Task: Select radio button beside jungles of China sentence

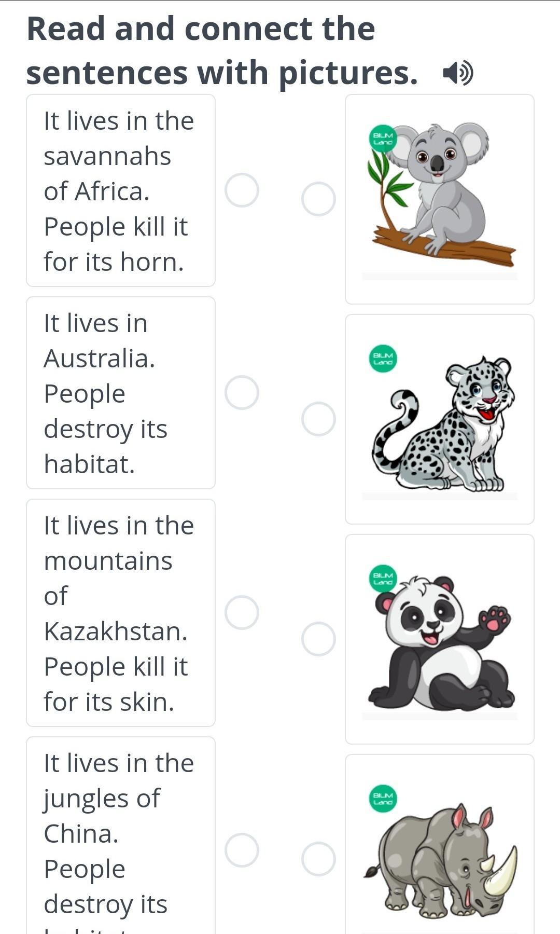Action: click(x=242, y=850)
